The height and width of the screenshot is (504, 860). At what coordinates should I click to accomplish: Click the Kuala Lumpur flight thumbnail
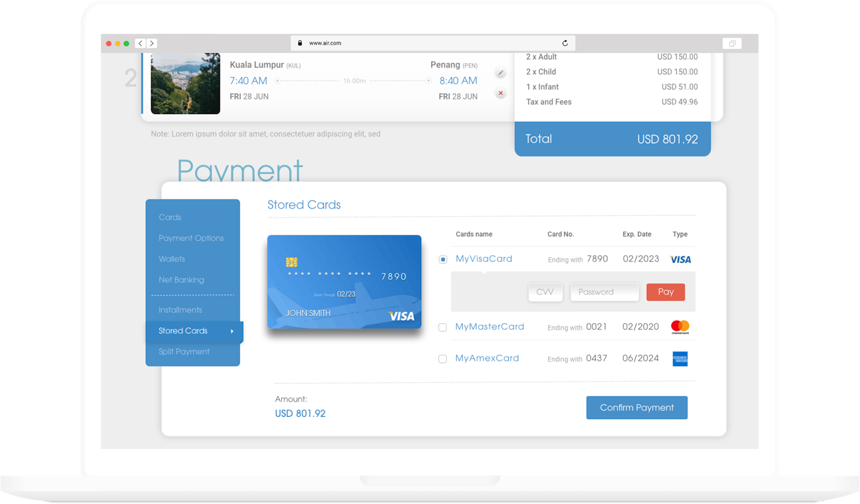click(185, 84)
